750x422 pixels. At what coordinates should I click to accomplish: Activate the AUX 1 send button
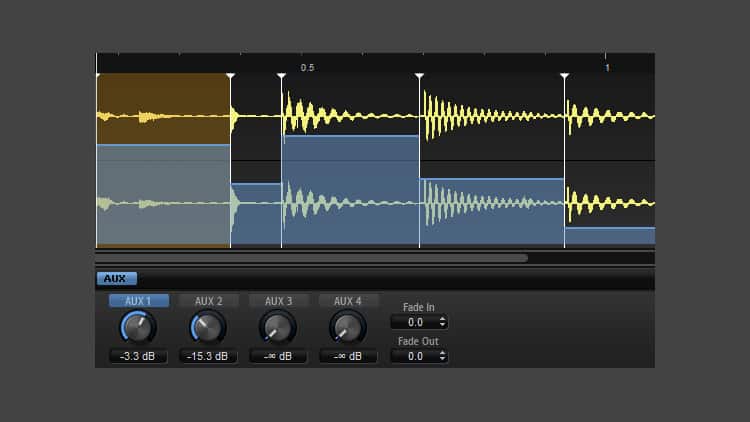pyautogui.click(x=139, y=301)
